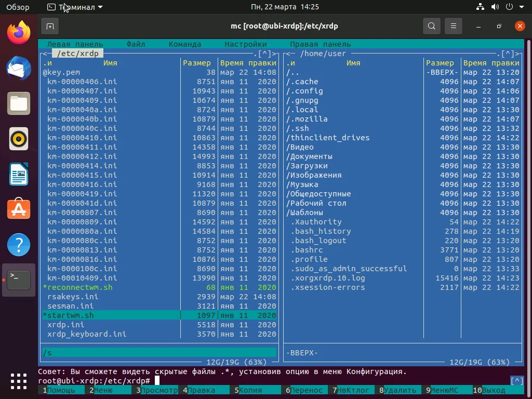Open new terminal tab icon
Image resolution: width=532 pixels, height=399 pixels.
click(x=50, y=26)
